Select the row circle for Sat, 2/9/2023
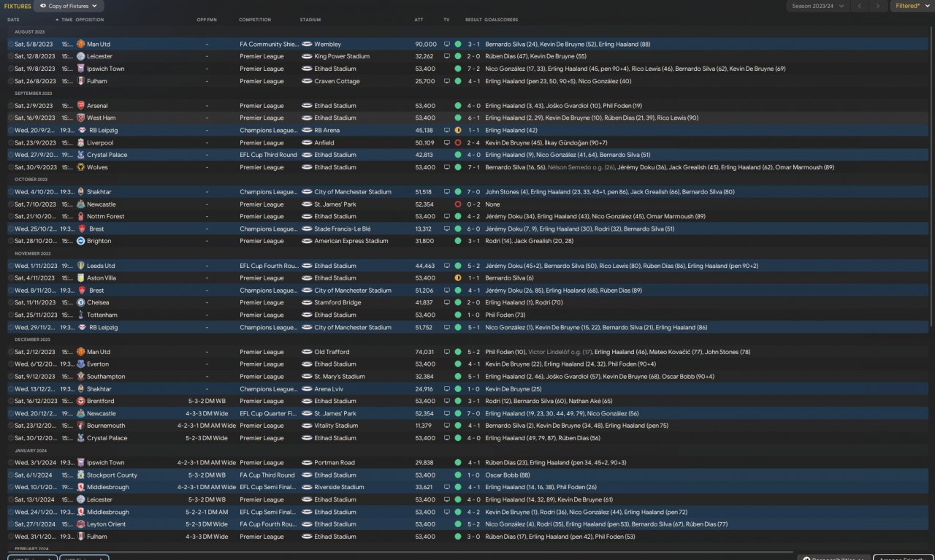This screenshot has width=935, height=560. pyautogui.click(x=10, y=106)
